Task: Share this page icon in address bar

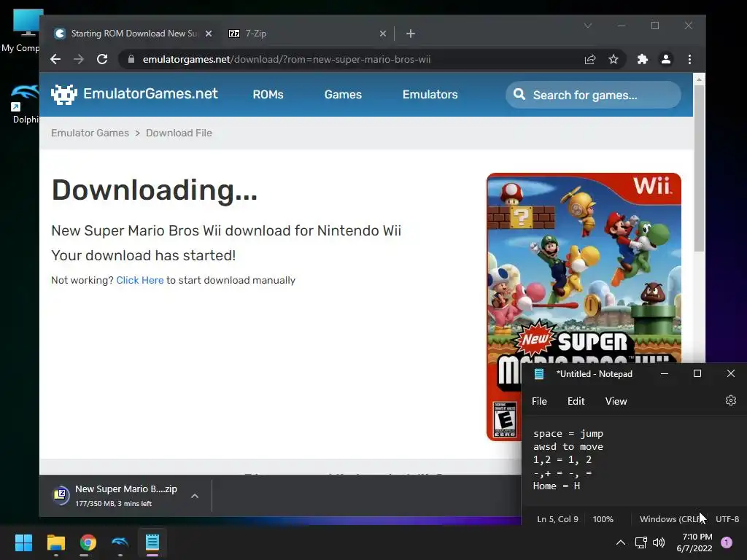Action: click(589, 59)
